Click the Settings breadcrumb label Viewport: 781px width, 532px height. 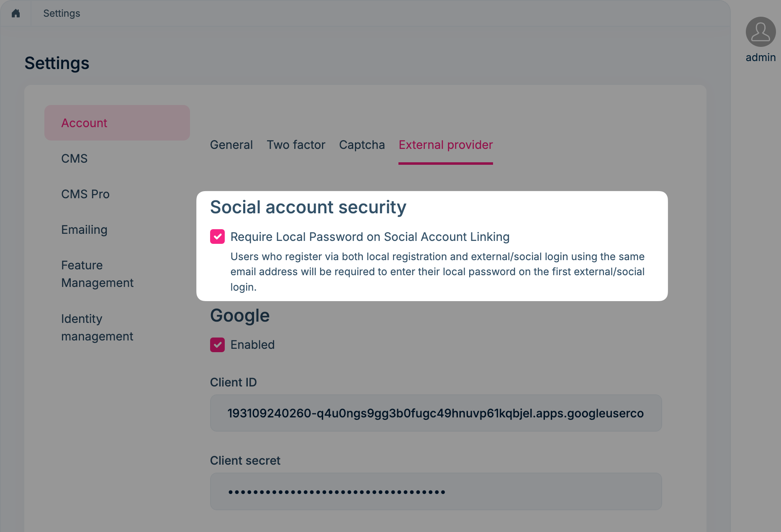(x=61, y=13)
